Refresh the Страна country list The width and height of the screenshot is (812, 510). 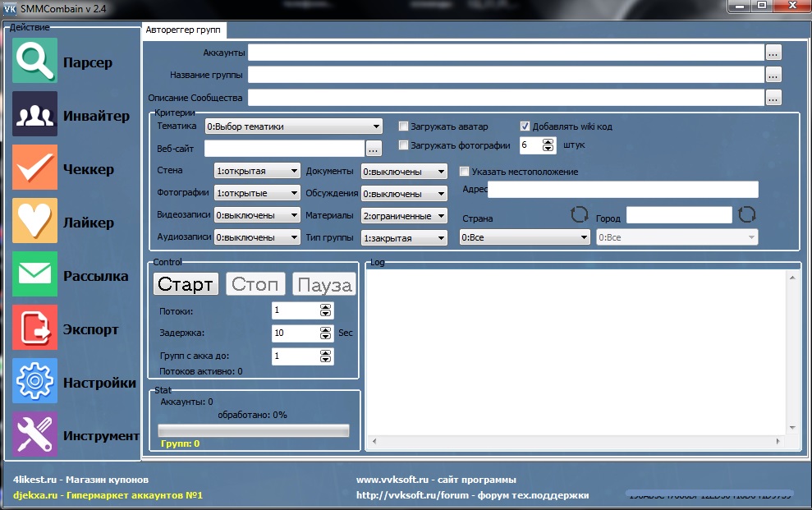[x=580, y=214]
